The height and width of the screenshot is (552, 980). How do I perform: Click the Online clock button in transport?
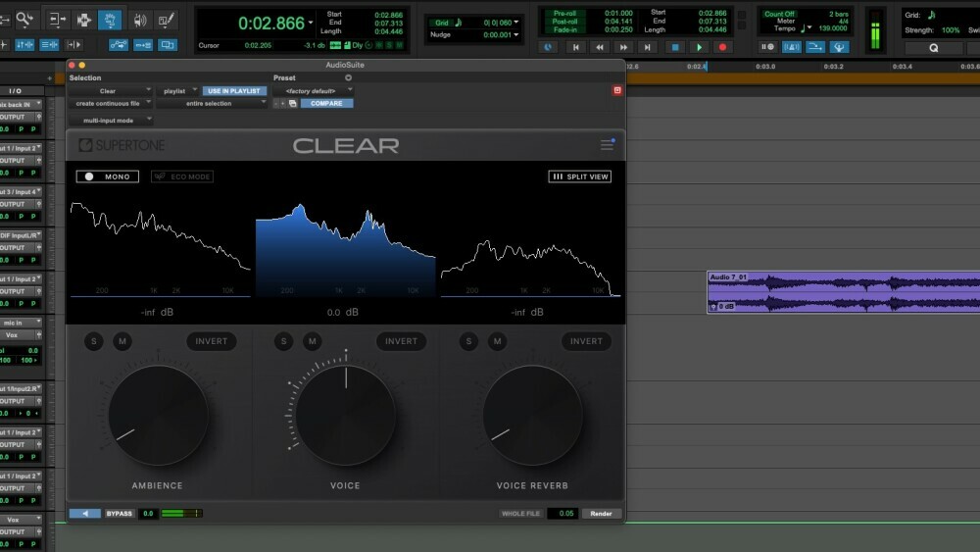[548, 47]
